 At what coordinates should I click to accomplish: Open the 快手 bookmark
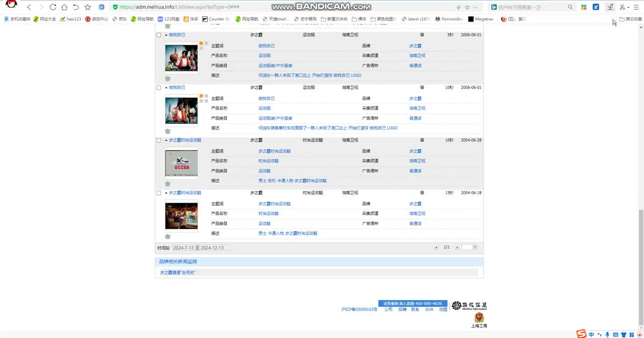click(191, 19)
